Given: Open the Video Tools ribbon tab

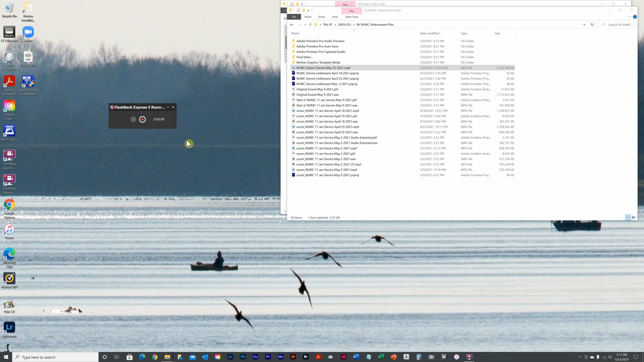Looking at the screenshot, I should 351,17.
